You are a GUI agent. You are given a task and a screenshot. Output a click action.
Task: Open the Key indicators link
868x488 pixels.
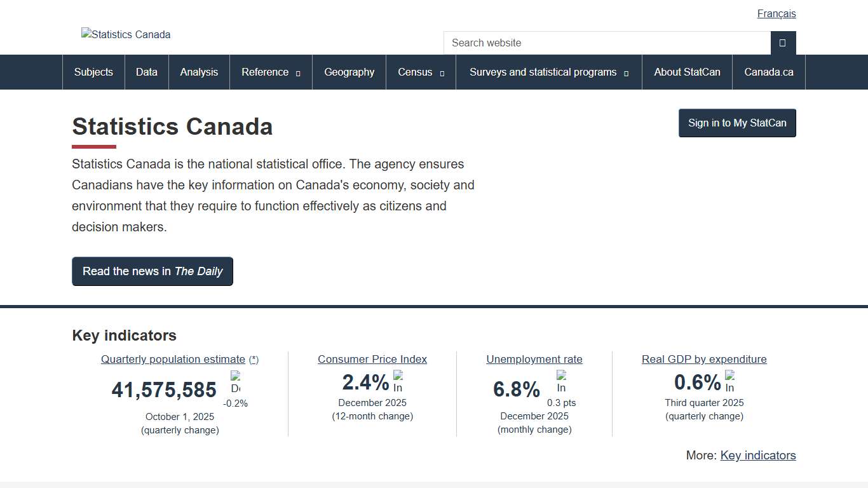[758, 455]
